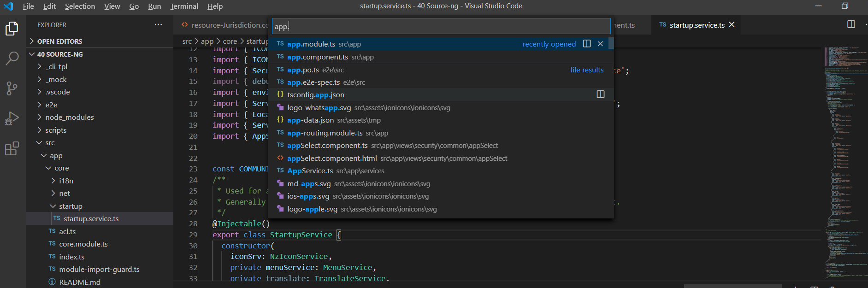Remove app.module.ts from recently opened
The height and width of the screenshot is (288, 868).
coord(600,44)
